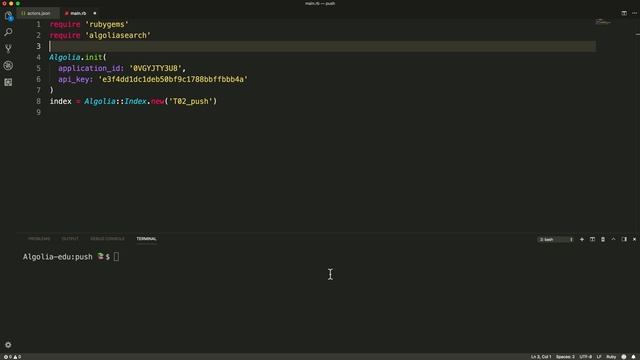
Task: Click line number 9 in the gutter
Action: click(x=39, y=112)
